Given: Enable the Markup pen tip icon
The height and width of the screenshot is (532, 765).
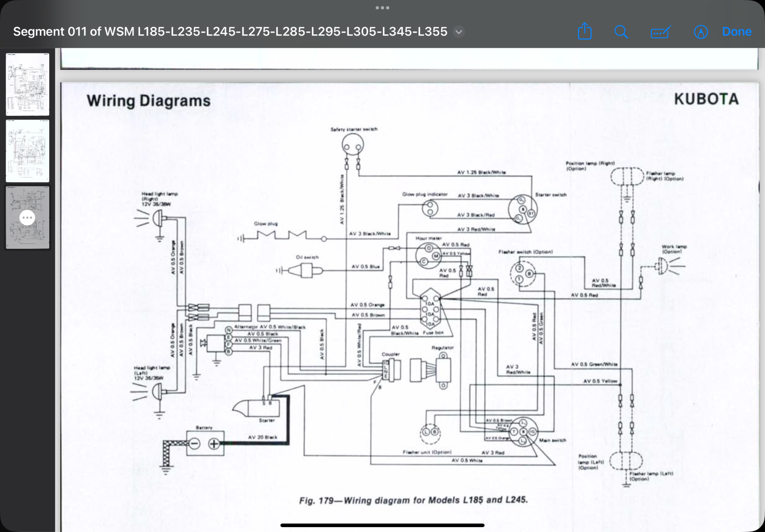Looking at the screenshot, I should point(701,32).
